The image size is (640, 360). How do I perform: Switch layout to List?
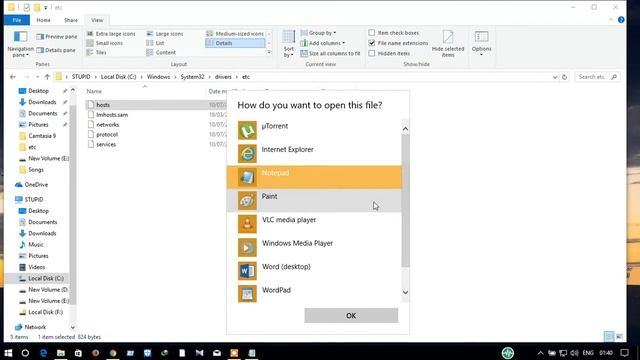pos(155,43)
